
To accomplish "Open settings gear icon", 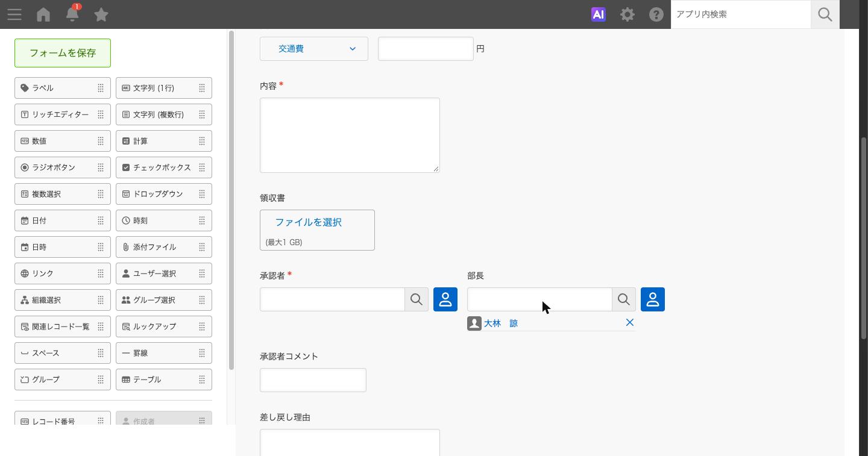I will (x=627, y=14).
